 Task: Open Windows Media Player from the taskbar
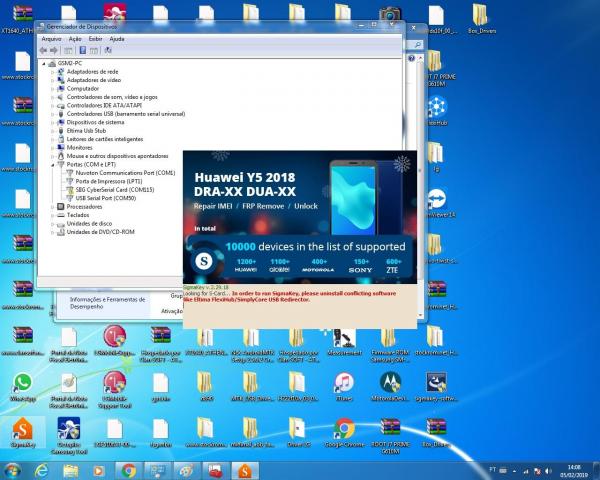(x=98, y=471)
